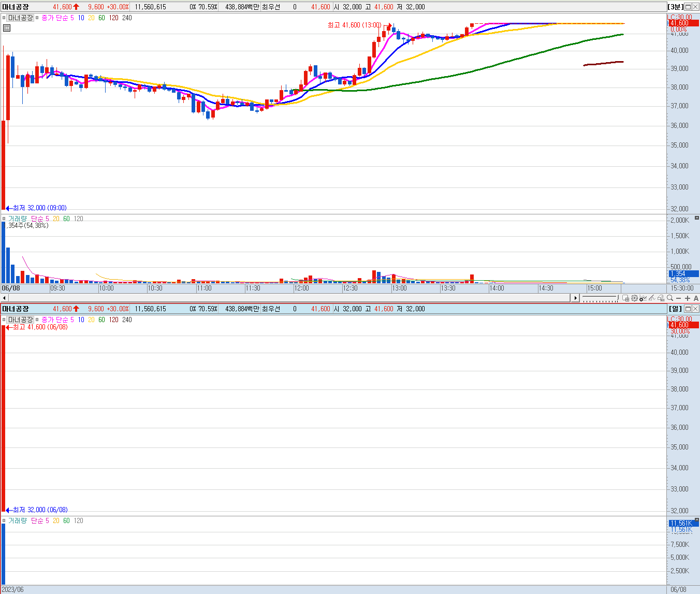The image size is (700, 594).
Task: Click the 종가 단순 5 moving average label, daily chart
Action: (57, 320)
